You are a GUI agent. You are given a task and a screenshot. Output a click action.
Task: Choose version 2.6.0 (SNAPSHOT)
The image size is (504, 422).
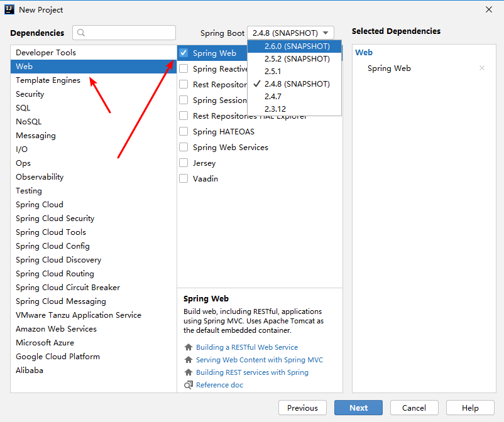click(295, 46)
